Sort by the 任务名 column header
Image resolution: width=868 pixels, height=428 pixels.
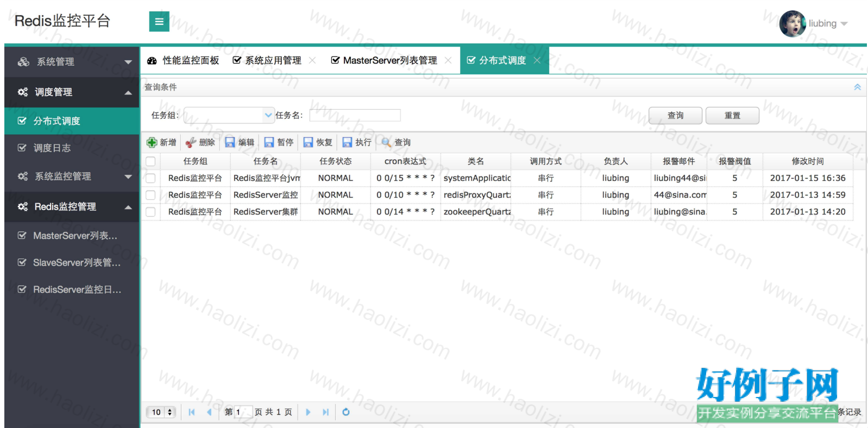tap(266, 161)
